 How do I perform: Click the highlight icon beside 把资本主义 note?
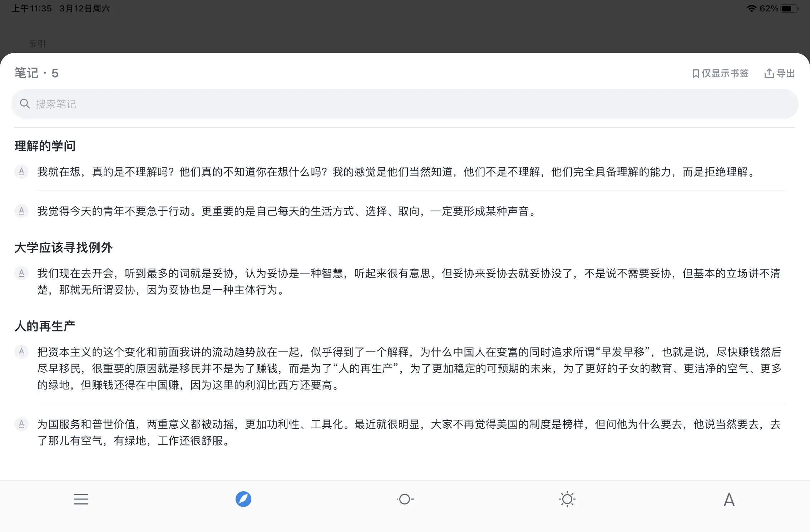coord(21,352)
